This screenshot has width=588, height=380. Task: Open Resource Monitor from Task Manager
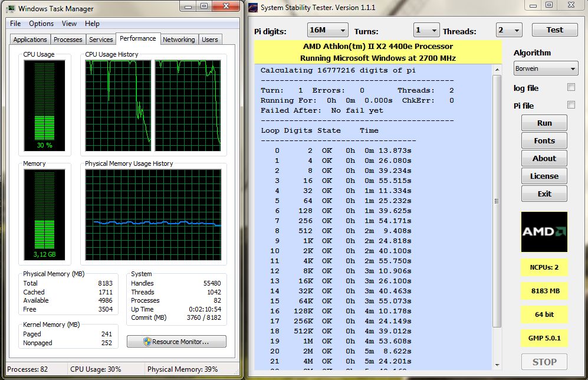(176, 342)
